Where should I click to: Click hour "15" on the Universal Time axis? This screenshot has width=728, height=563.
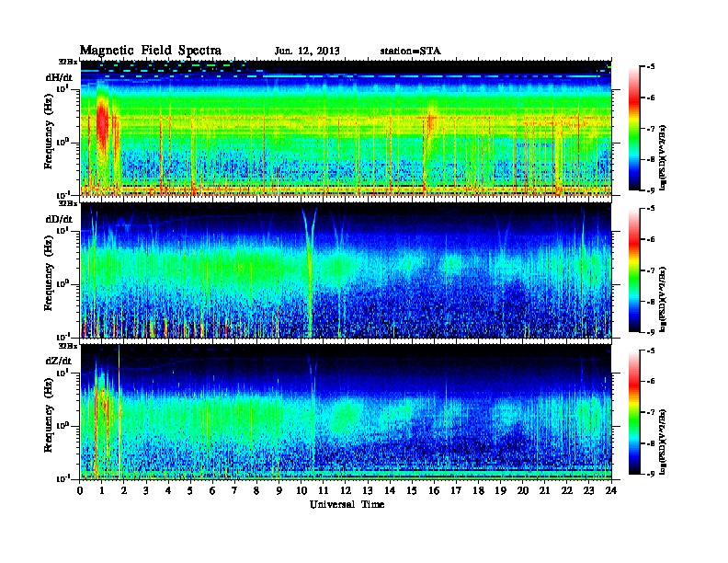pyautogui.click(x=412, y=490)
